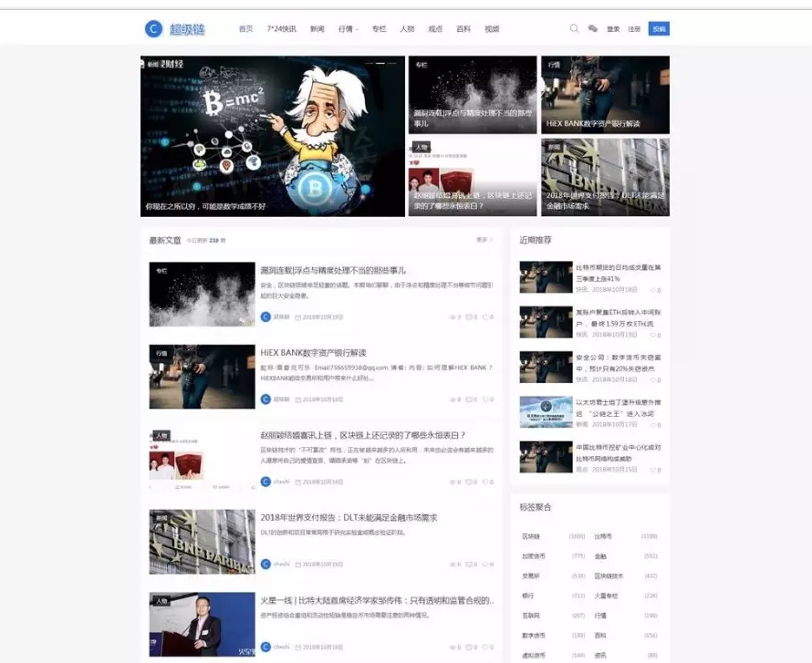The width and height of the screenshot is (812, 663).
Task: Select the 首页 navigation item
Action: pyautogui.click(x=245, y=29)
